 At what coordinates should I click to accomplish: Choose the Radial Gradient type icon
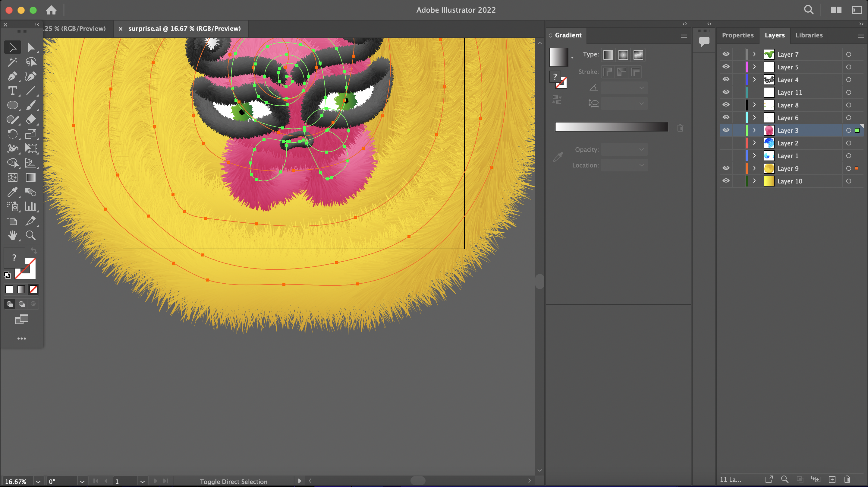[x=623, y=55]
